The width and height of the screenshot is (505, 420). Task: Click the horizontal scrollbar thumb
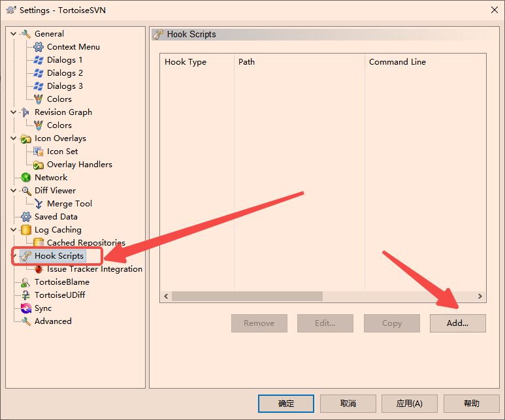tap(247, 297)
